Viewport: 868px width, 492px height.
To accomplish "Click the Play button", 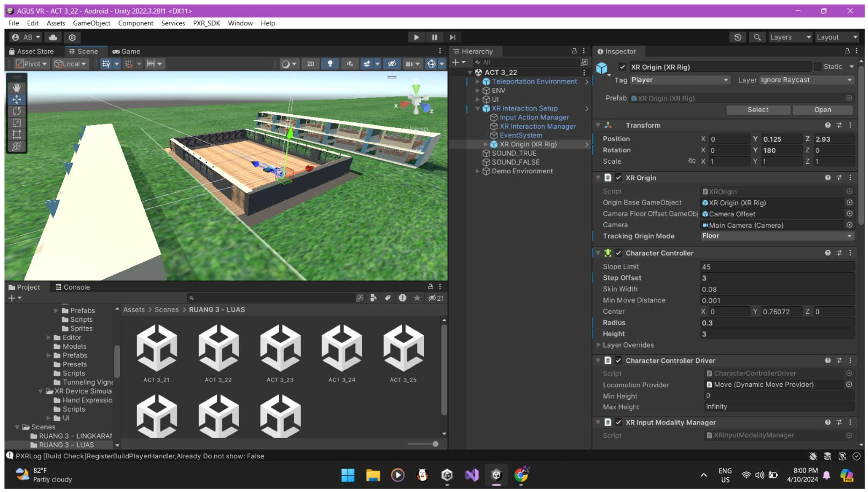I will [x=416, y=37].
